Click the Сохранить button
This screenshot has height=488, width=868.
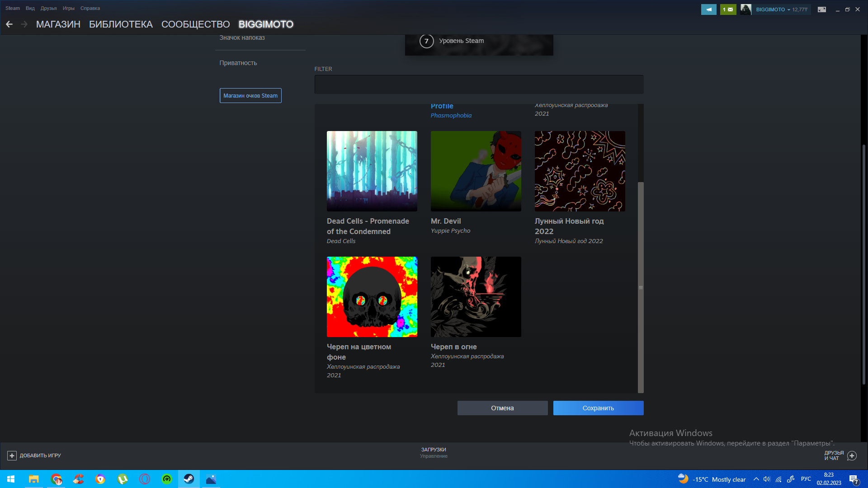pyautogui.click(x=598, y=408)
